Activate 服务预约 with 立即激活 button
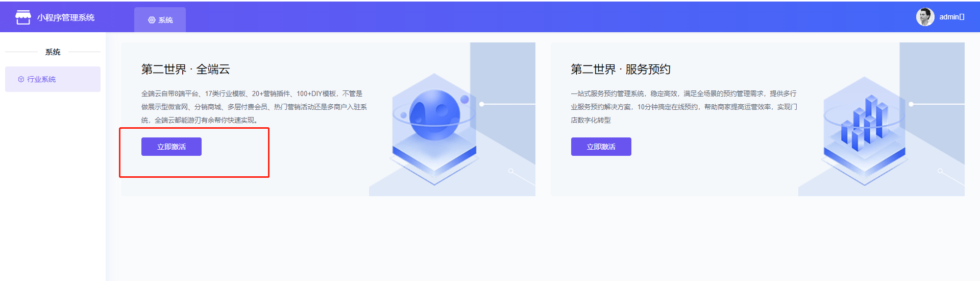Image resolution: width=980 pixels, height=281 pixels. tap(601, 147)
